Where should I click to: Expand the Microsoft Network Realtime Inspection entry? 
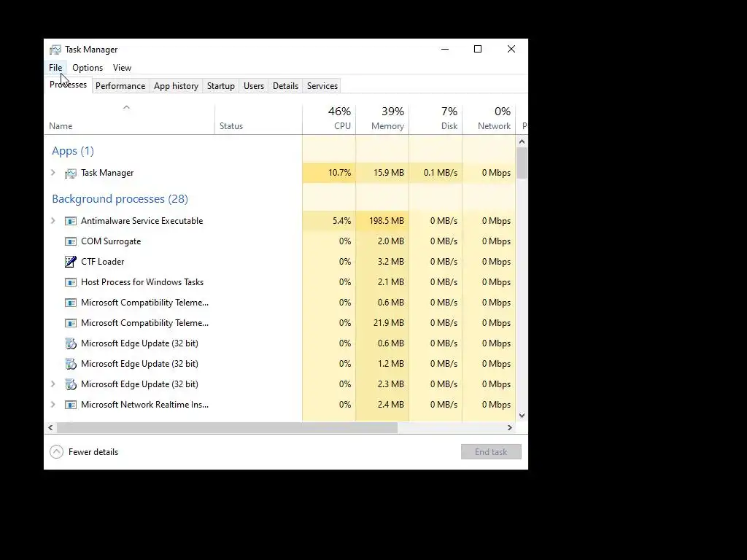tap(53, 404)
